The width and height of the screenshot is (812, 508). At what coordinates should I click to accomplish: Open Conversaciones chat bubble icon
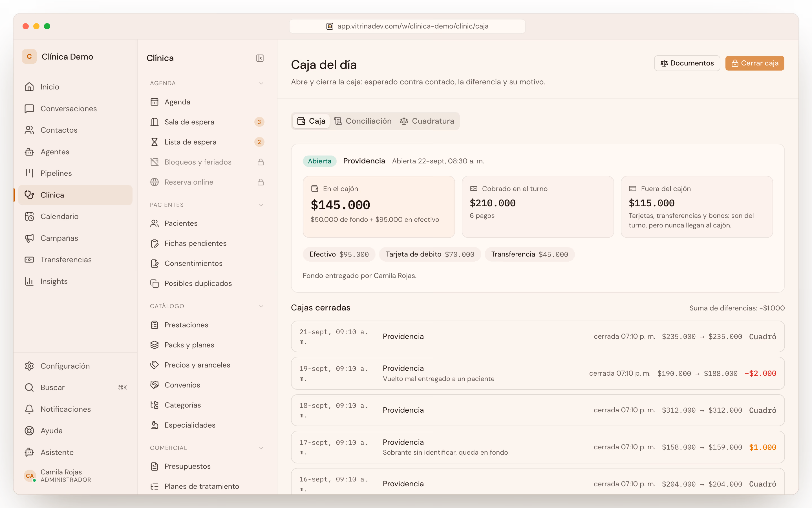(x=29, y=109)
